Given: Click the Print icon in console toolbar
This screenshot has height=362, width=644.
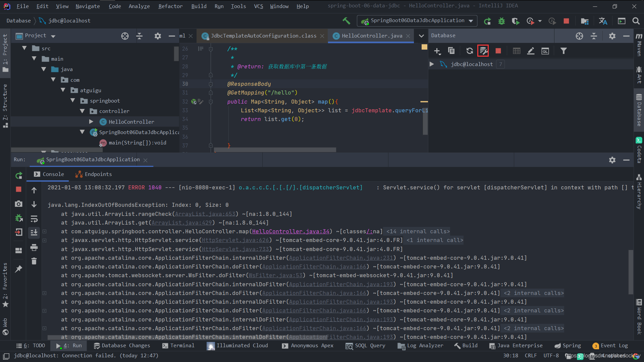Looking at the screenshot, I should pos(34,248).
